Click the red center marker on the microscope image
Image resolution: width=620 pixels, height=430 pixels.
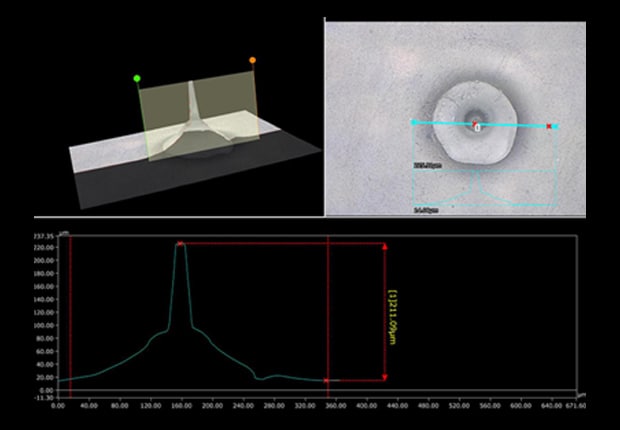point(476,123)
